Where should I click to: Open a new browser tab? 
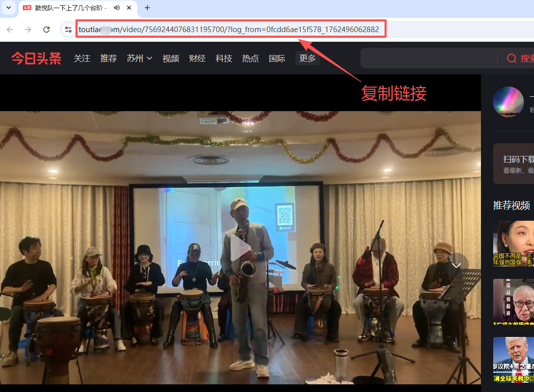147,8
